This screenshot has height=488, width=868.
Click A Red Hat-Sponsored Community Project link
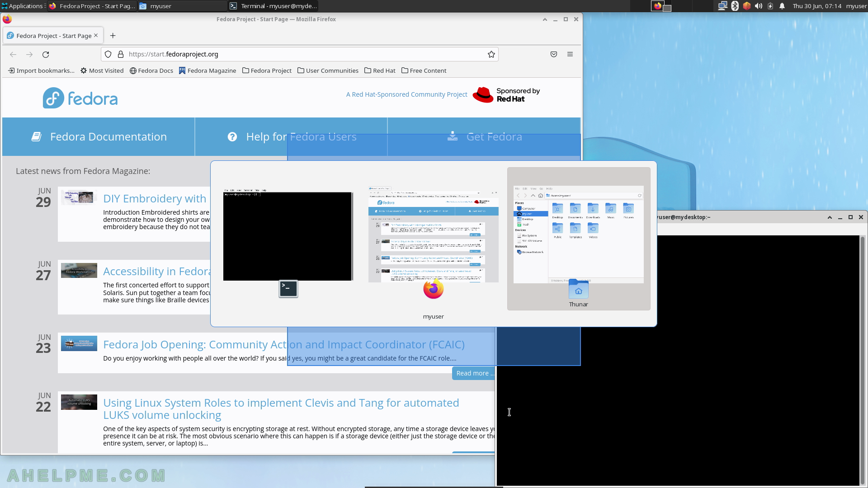click(406, 94)
